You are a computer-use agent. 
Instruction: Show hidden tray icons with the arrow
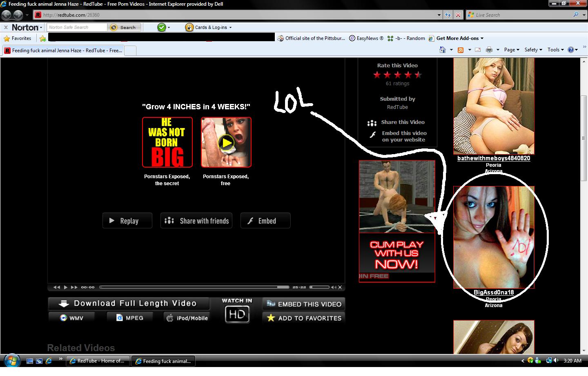point(523,361)
